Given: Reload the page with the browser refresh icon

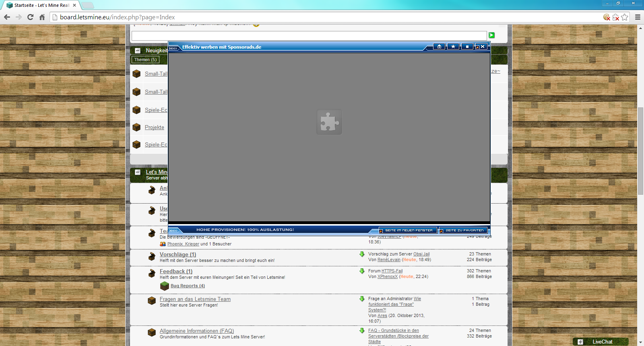Looking at the screenshot, I should pyautogui.click(x=30, y=17).
